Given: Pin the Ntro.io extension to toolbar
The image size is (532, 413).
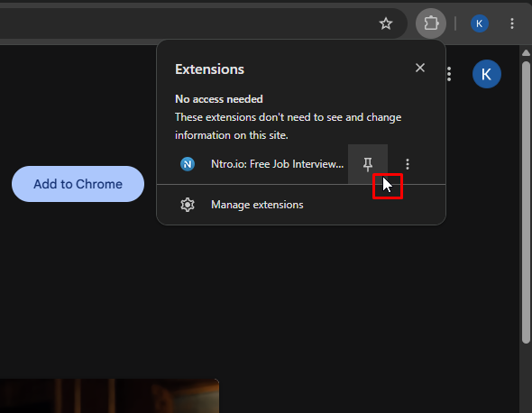Looking at the screenshot, I should pyautogui.click(x=368, y=164).
